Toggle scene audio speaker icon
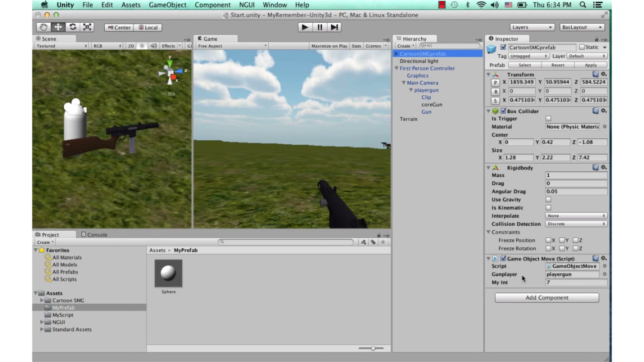This screenshot has height=362, width=644. point(153,46)
